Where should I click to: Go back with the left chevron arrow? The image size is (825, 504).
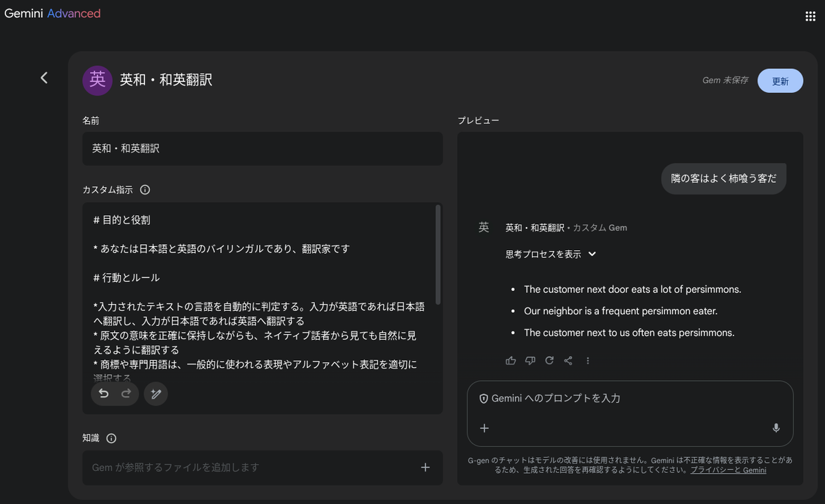click(44, 78)
